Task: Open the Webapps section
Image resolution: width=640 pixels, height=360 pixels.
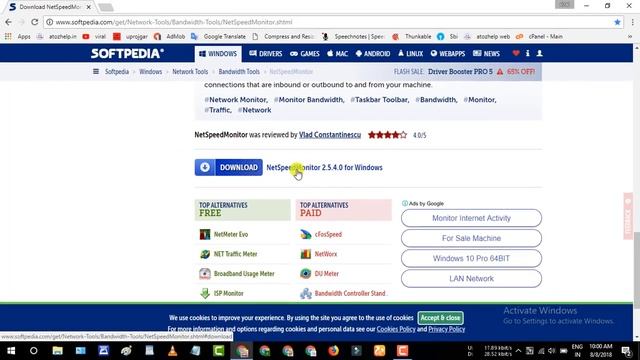Action: coord(448,53)
